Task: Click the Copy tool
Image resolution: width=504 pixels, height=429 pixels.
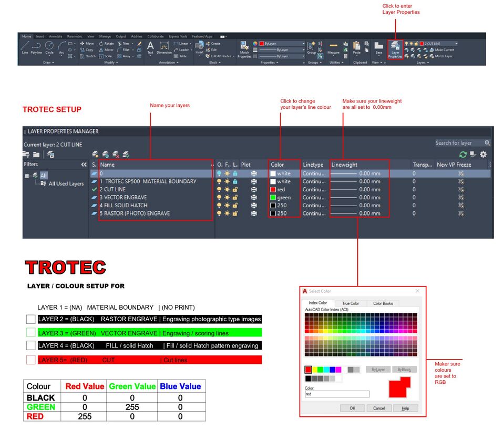Action: pyautogui.click(x=87, y=50)
